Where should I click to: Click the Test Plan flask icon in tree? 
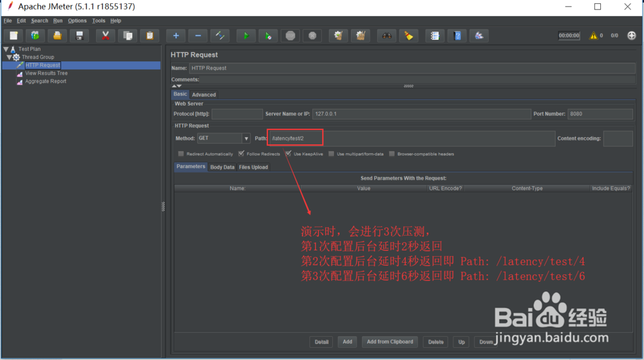click(x=13, y=49)
